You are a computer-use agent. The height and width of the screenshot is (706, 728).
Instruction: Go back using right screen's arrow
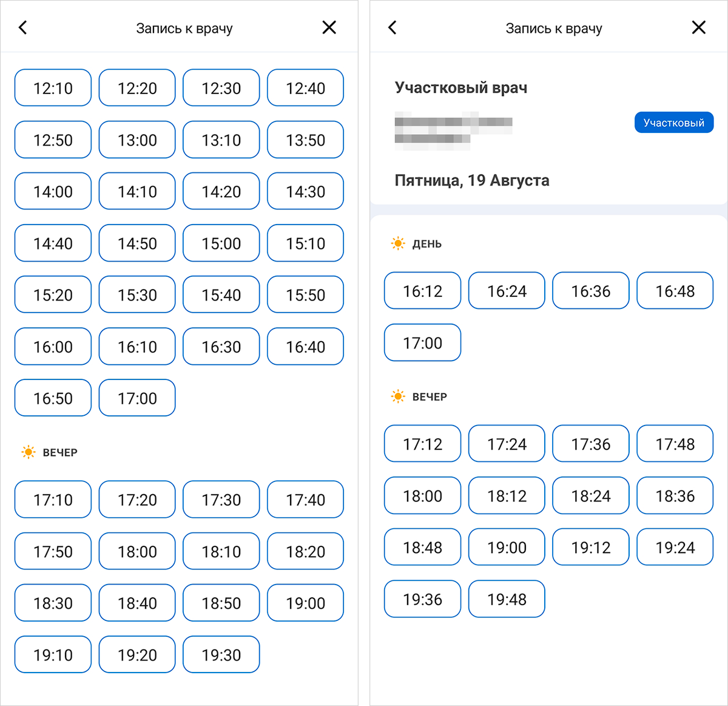[393, 27]
